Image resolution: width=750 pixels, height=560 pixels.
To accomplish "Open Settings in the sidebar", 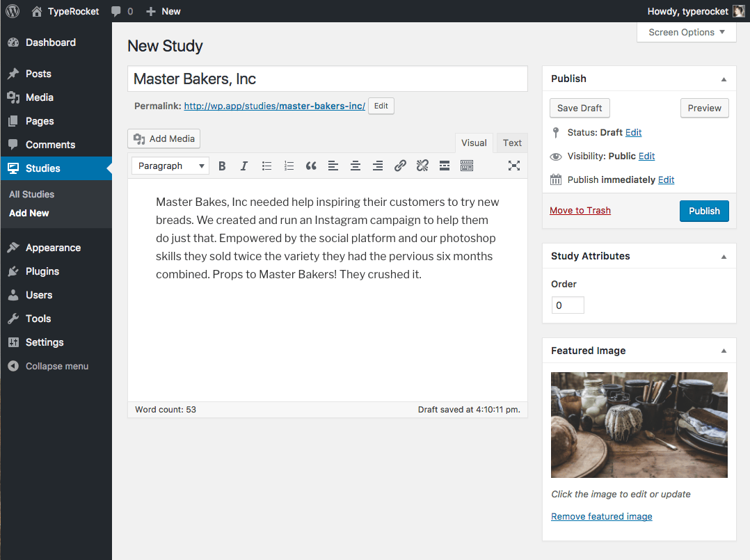I will [56, 342].
